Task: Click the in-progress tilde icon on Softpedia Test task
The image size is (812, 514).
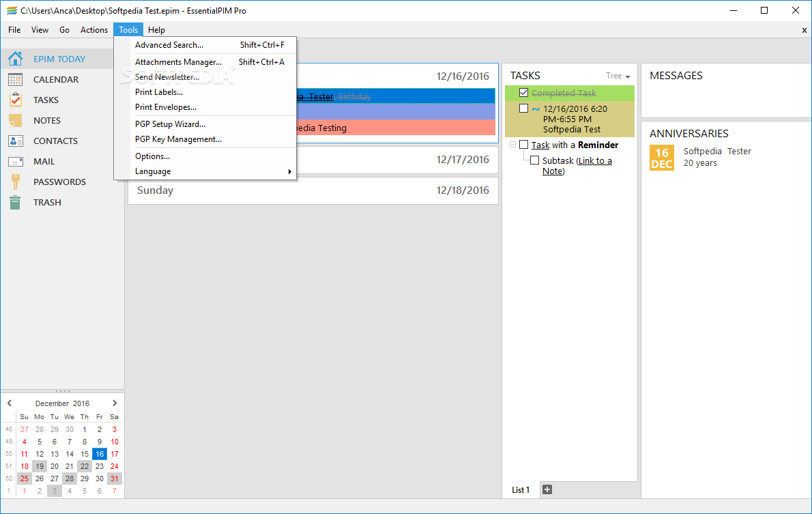Action: click(536, 109)
